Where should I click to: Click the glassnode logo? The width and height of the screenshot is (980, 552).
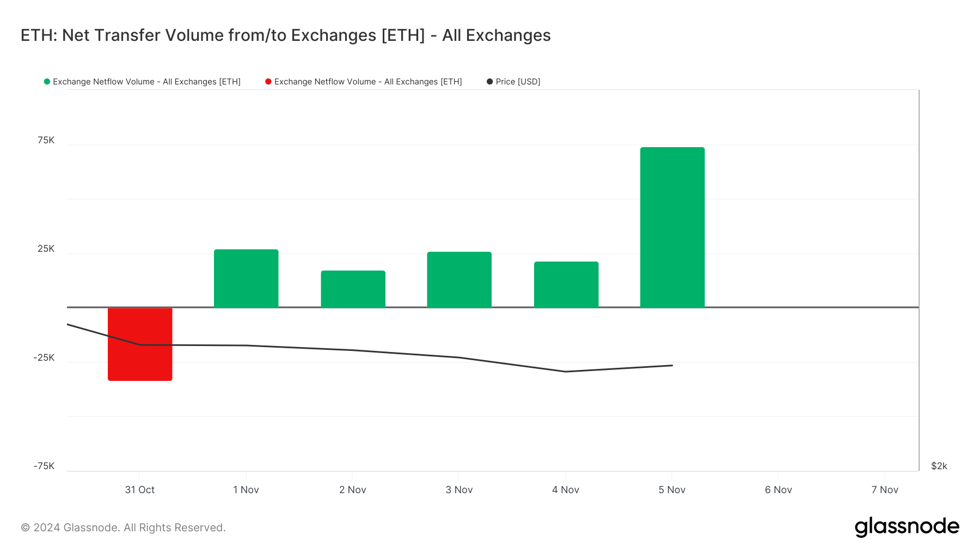click(x=906, y=527)
